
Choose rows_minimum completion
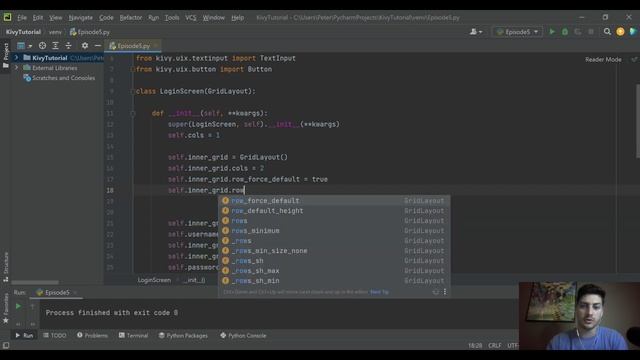point(334,231)
